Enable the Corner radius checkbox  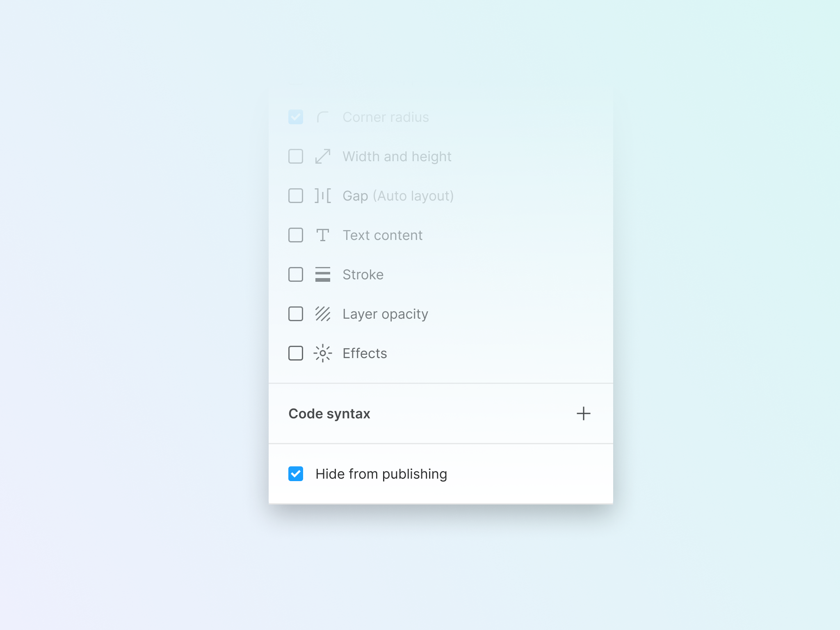coord(296,116)
